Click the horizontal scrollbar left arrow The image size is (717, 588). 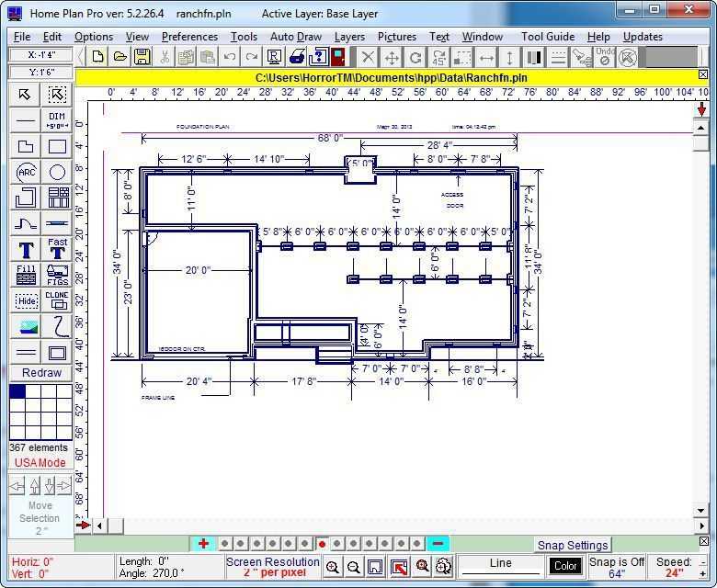coord(99,526)
